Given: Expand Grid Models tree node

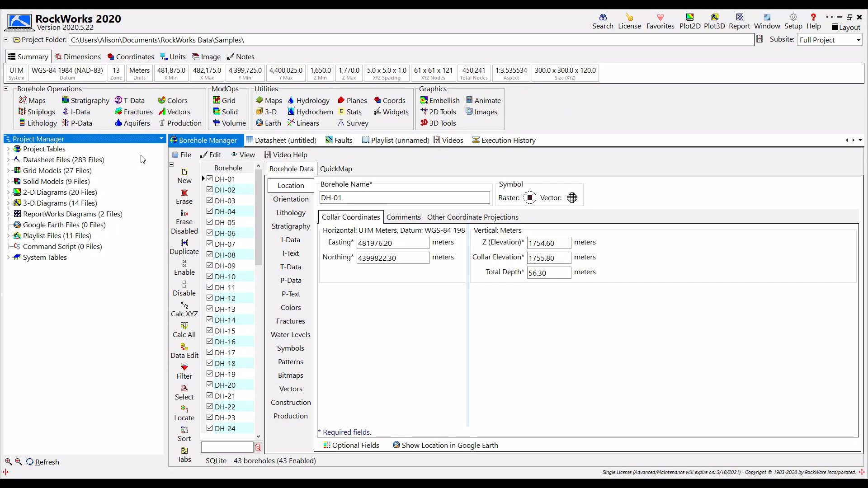Looking at the screenshot, I should click(8, 170).
